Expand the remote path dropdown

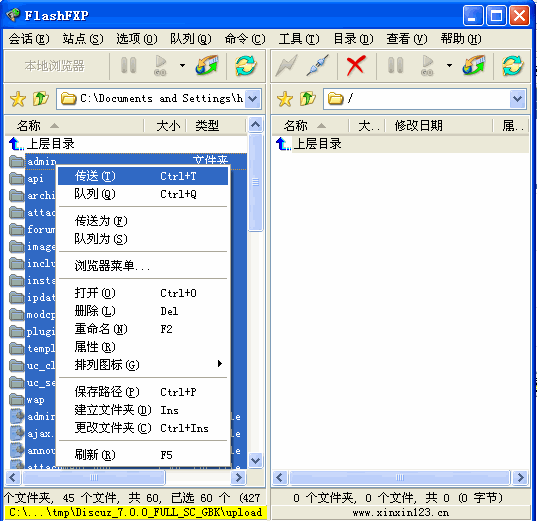point(517,99)
